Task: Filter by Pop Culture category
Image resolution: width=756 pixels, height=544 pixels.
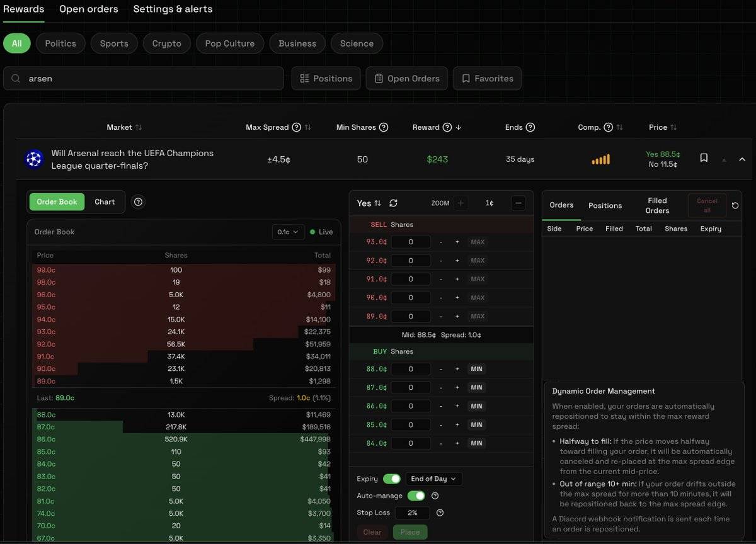Action: pyautogui.click(x=230, y=43)
